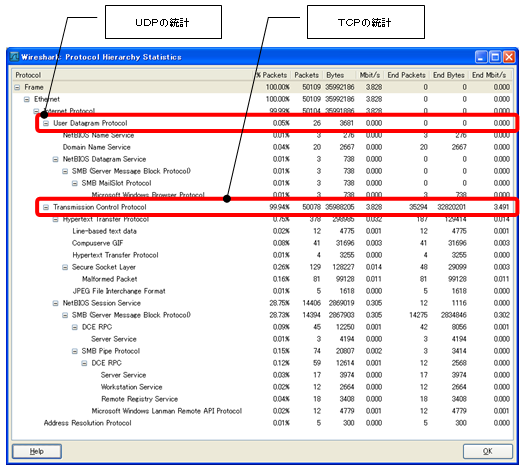Screen dimensions: 526x469
Task: Close the Protocol Hierarchy Statistics window
Action: click(509, 57)
